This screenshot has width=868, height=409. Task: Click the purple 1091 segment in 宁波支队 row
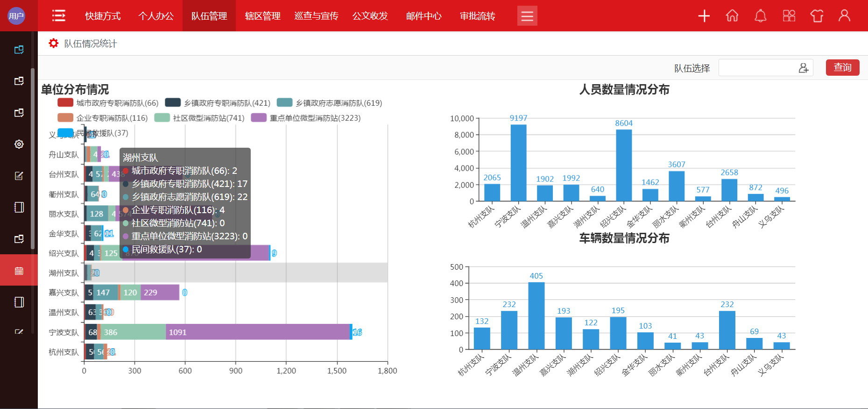[258, 332]
